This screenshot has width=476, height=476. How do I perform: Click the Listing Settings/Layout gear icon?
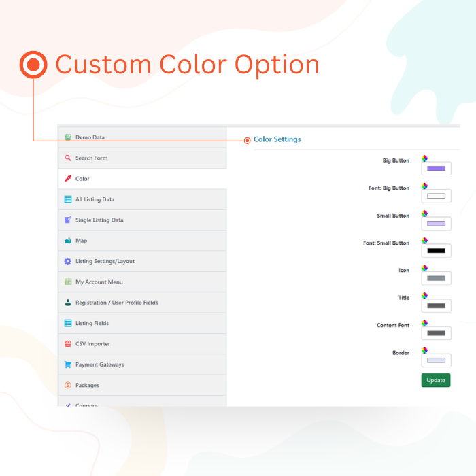tap(68, 262)
